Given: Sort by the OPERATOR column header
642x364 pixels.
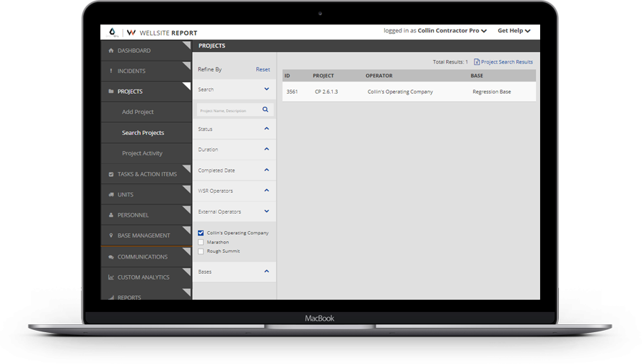Looking at the screenshot, I should click(x=379, y=76).
